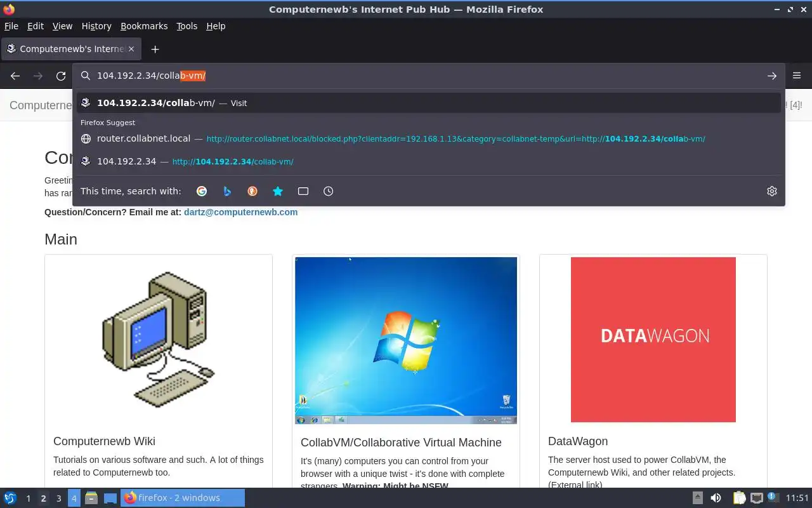
Task: Click the Firefox - 2 windows taskbar button
Action: 183,498
